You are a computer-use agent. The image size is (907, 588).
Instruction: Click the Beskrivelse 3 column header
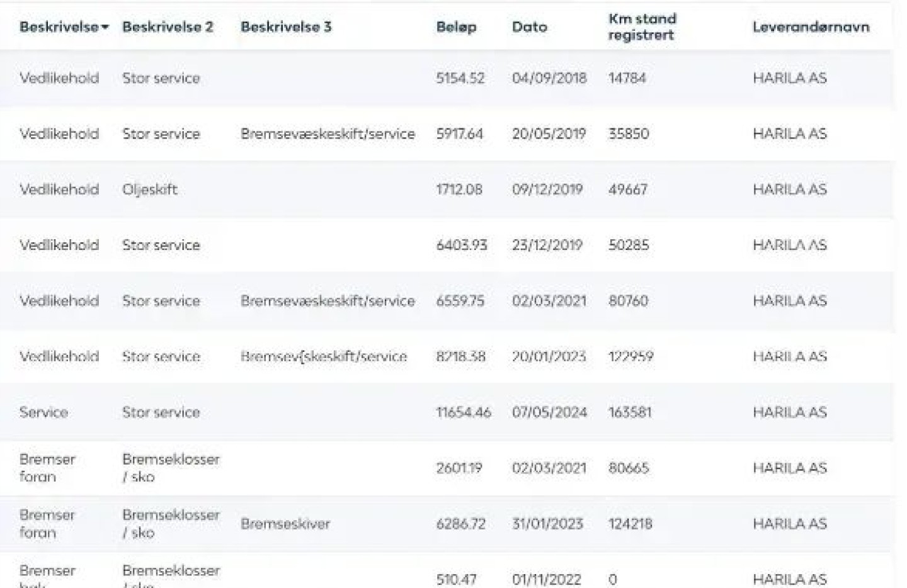(286, 27)
